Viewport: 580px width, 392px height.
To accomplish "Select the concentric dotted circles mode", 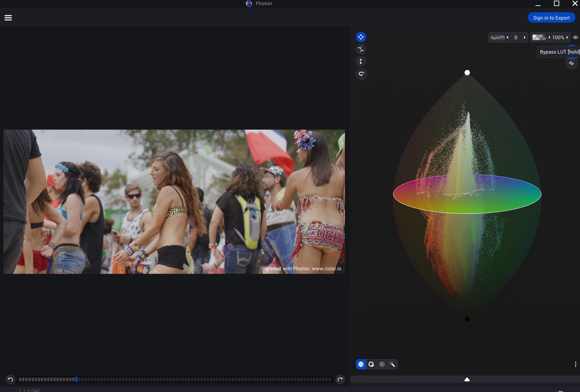I will [x=382, y=364].
